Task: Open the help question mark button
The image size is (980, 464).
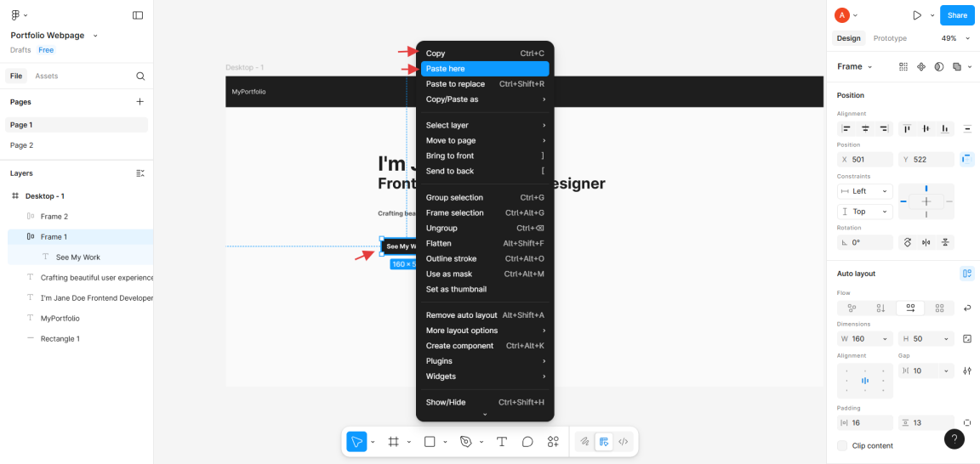Action: pos(954,439)
